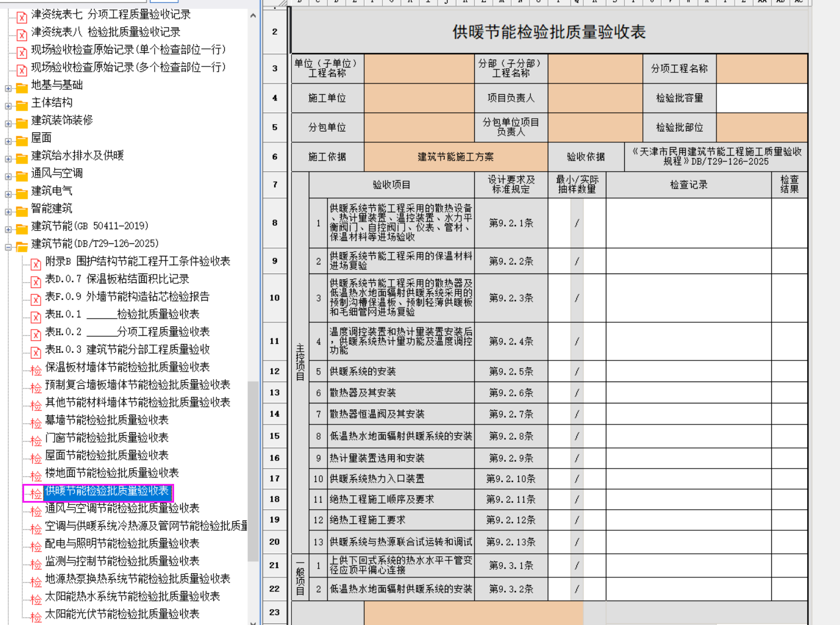Viewport: 840px width, 625px height.
Task: Click the tree panel vertical scrollbar
Action: [x=253, y=470]
